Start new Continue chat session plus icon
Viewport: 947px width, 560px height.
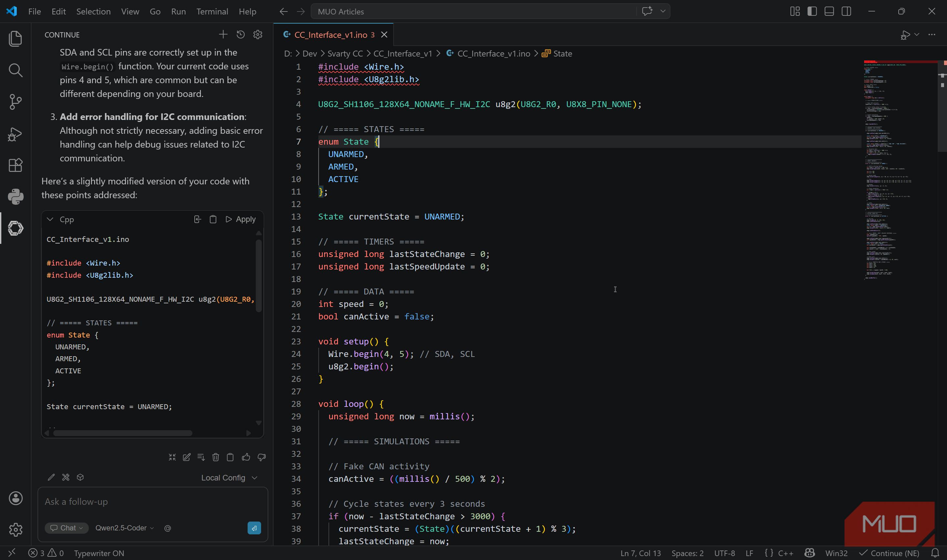coord(223,34)
